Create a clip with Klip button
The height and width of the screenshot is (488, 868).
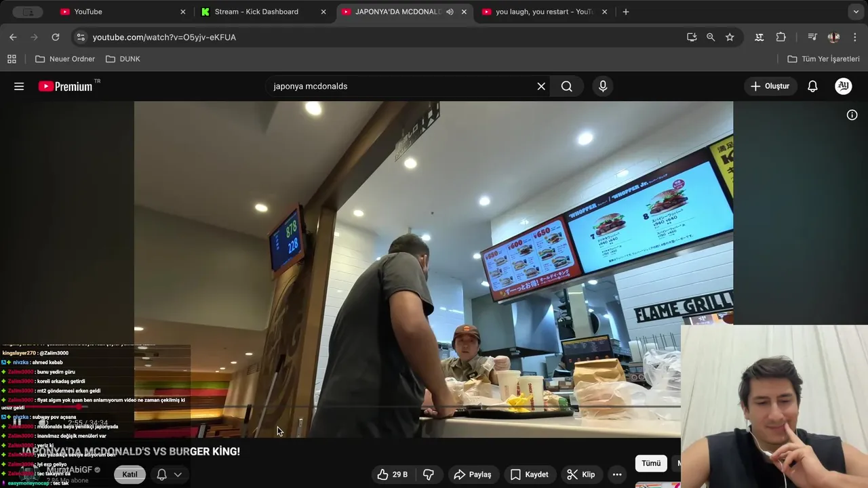pyautogui.click(x=581, y=474)
